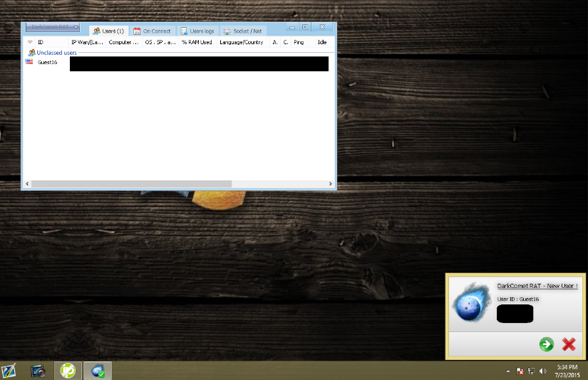Screen dimensions: 588x380
Task: Dismiss notification with the red X icon
Action: [569, 344]
